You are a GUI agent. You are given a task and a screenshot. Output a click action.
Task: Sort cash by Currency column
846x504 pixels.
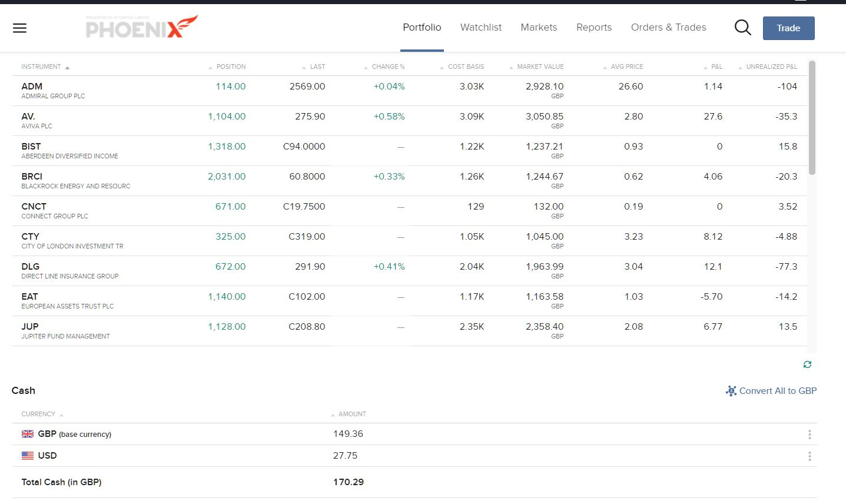(42, 414)
